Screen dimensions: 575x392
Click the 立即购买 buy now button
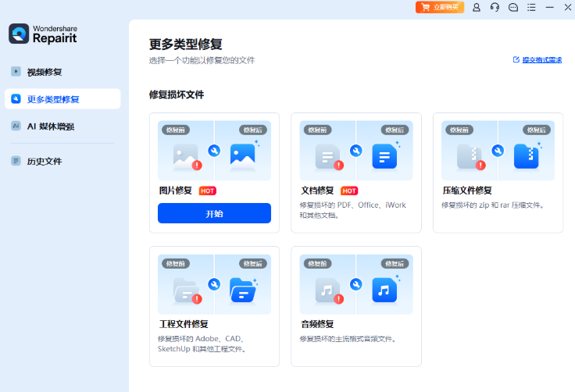click(440, 7)
